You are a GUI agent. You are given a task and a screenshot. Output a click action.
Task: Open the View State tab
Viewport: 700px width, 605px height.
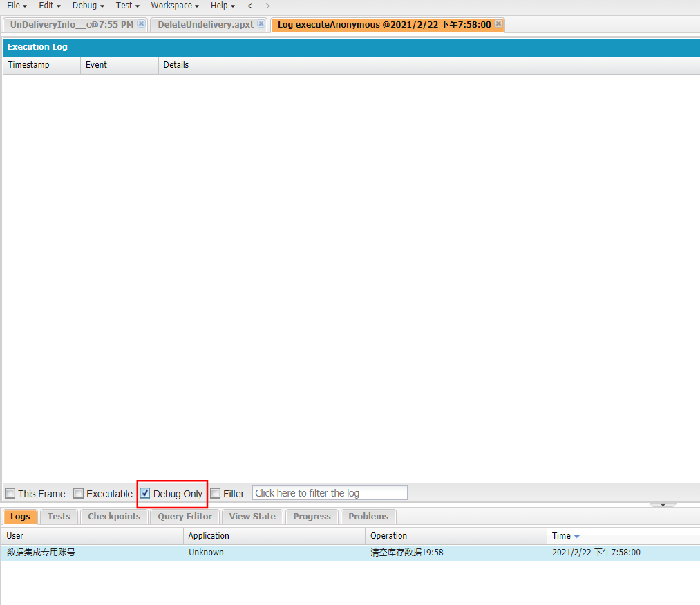[x=252, y=517]
